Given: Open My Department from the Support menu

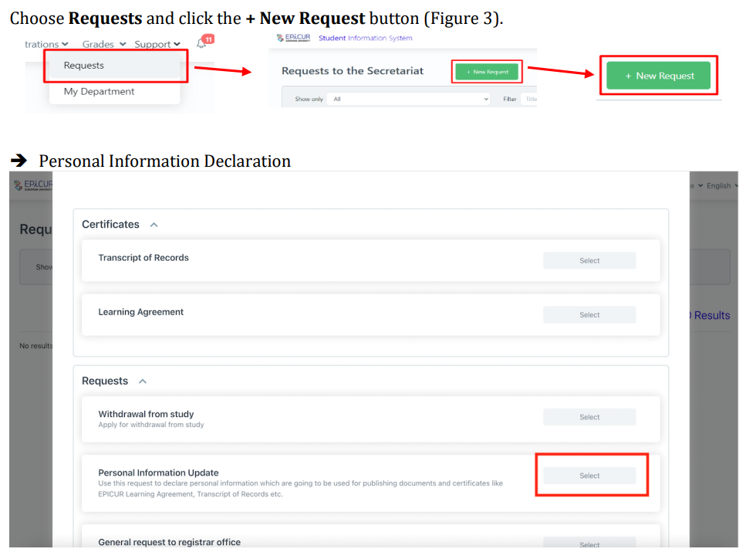Looking at the screenshot, I should coord(99,91).
